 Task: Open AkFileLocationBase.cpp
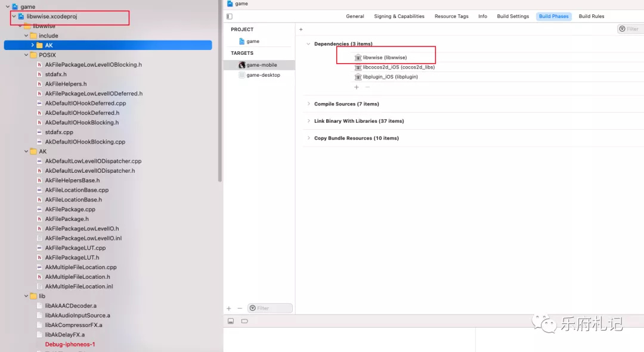pyautogui.click(x=77, y=190)
